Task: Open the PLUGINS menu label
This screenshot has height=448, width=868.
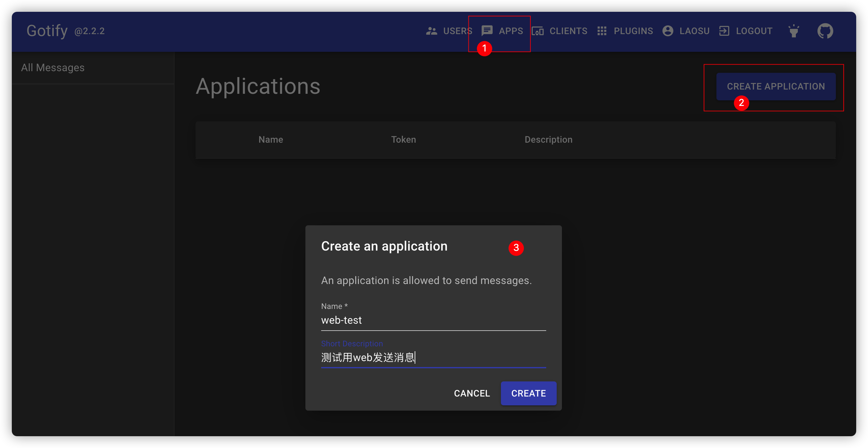Action: 633,31
